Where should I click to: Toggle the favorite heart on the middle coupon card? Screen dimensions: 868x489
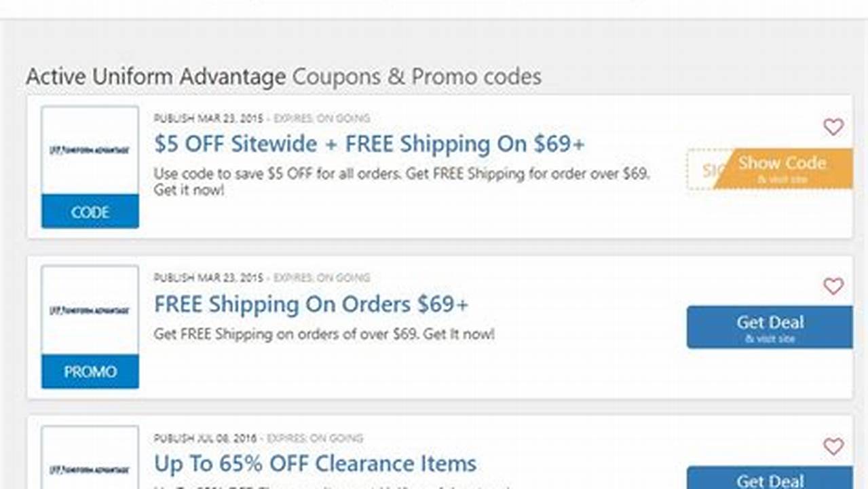coord(833,287)
